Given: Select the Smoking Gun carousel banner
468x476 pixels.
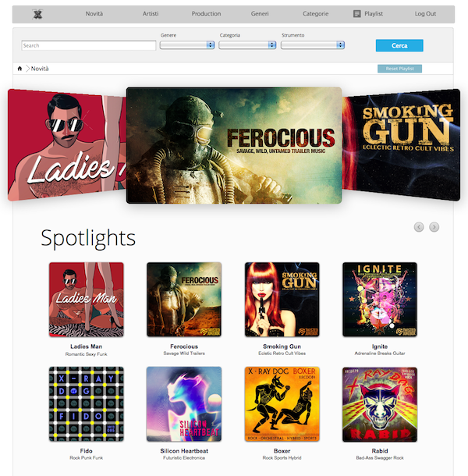Looking at the screenshot, I should 401,145.
